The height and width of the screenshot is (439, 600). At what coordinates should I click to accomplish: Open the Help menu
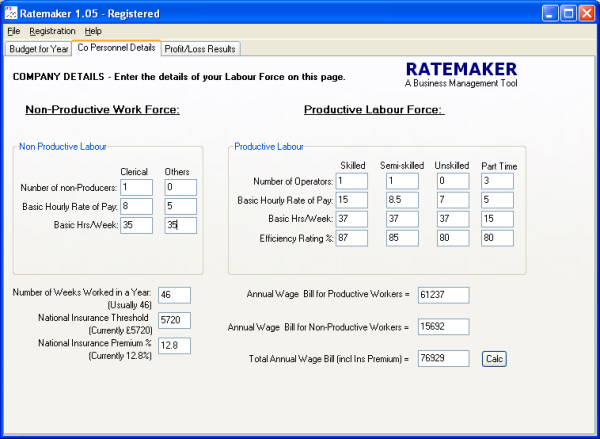tap(93, 31)
